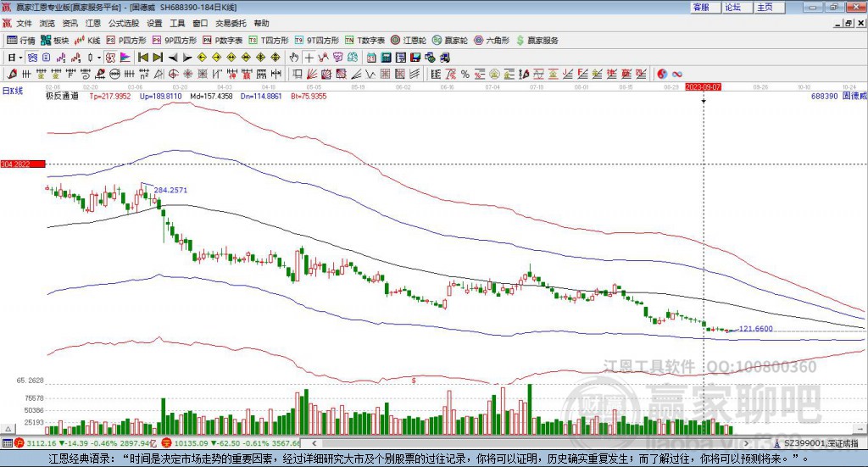The height and width of the screenshot is (467, 868).
Task: Click the horizontal scrollbar right arrow
Action: [x=746, y=443]
